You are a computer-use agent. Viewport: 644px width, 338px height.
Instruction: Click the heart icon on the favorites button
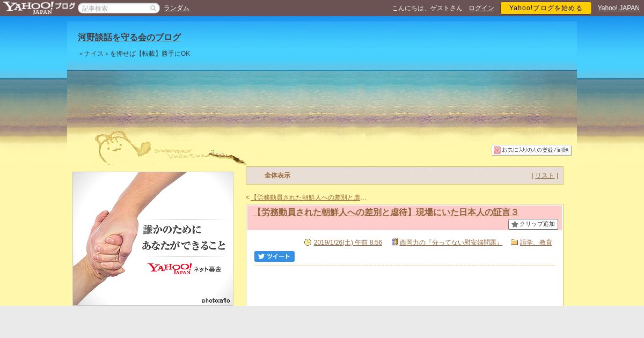click(x=497, y=150)
